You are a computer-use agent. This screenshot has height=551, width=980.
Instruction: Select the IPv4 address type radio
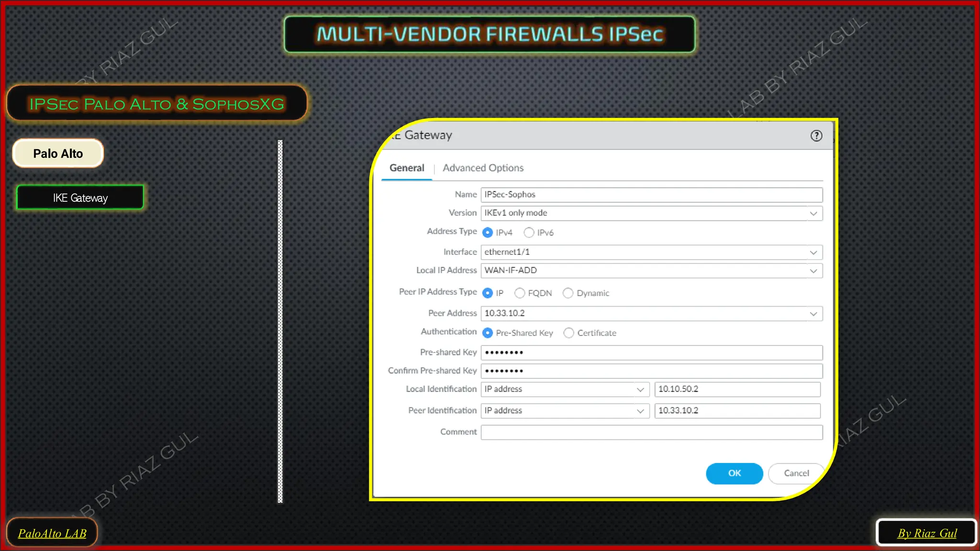(x=488, y=232)
